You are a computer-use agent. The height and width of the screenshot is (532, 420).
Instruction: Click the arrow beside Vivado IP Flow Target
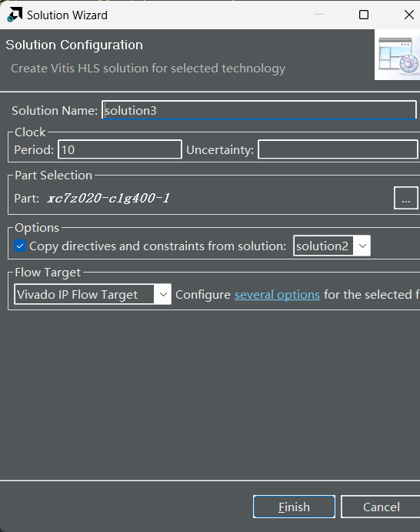[x=163, y=294]
